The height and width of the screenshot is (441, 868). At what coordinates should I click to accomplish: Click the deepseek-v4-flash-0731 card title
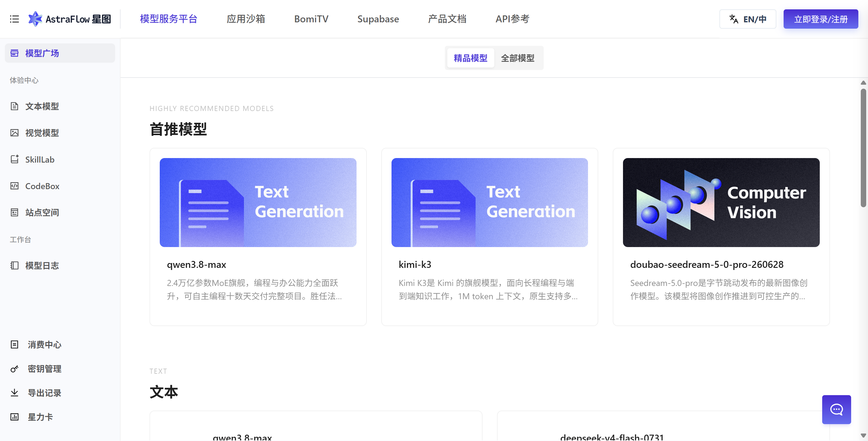point(612,437)
